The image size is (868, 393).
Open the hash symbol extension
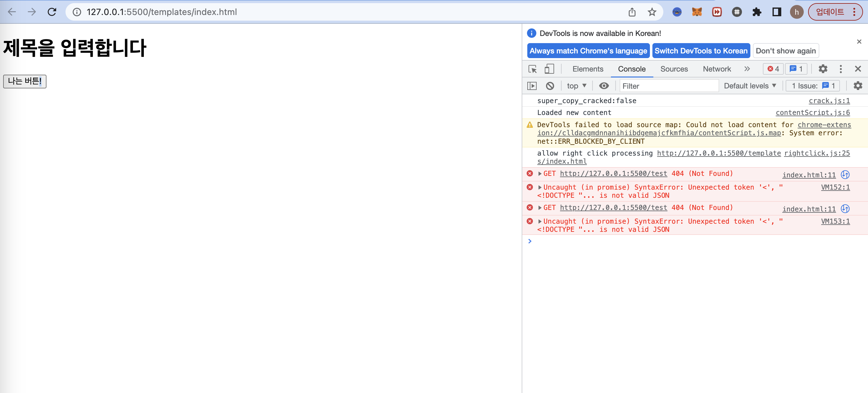(x=737, y=12)
